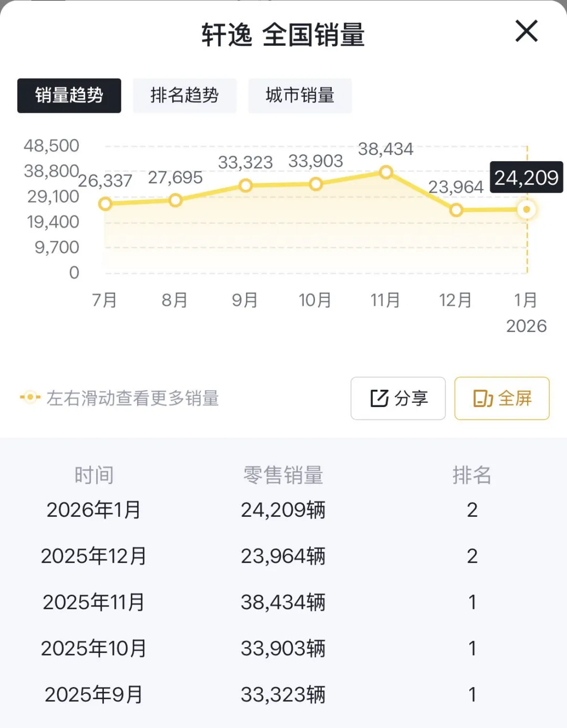Click the 48,500 y-axis value
The image size is (567, 728).
51,145
